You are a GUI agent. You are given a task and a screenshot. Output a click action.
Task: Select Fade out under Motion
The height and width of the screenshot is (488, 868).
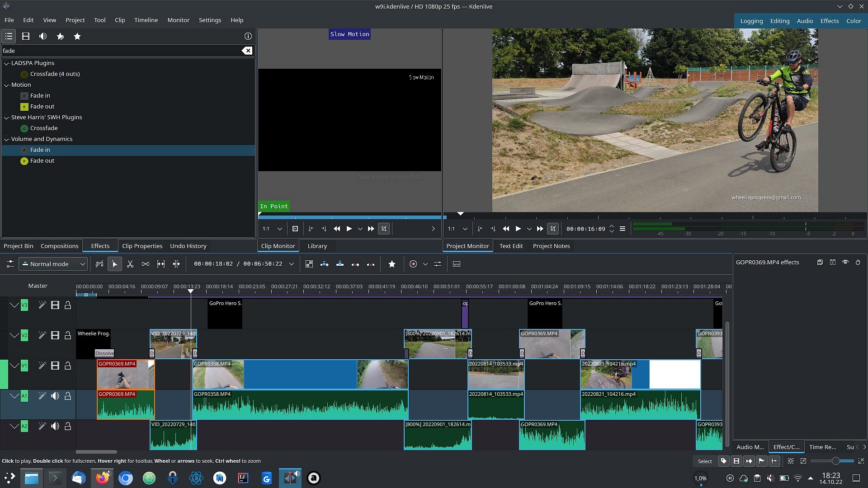point(42,107)
